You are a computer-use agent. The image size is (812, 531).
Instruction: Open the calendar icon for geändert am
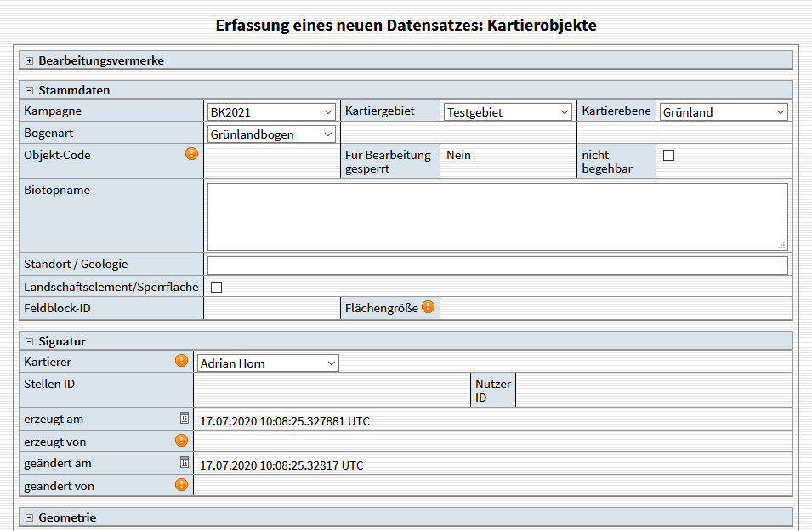pos(185,462)
